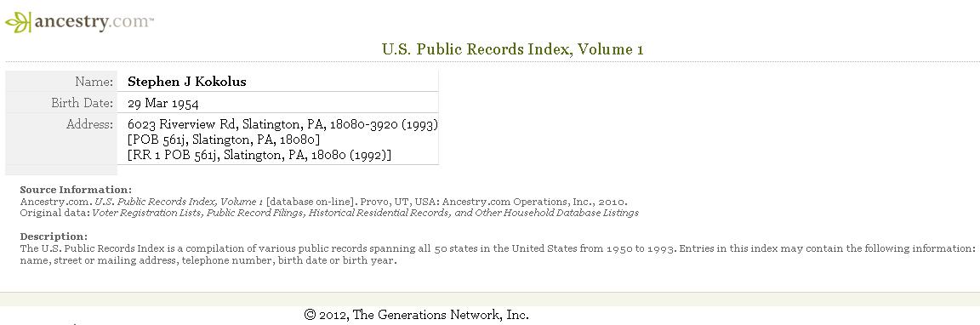The image size is (980, 325).
Task: Click the Address field label
Action: coord(90,123)
